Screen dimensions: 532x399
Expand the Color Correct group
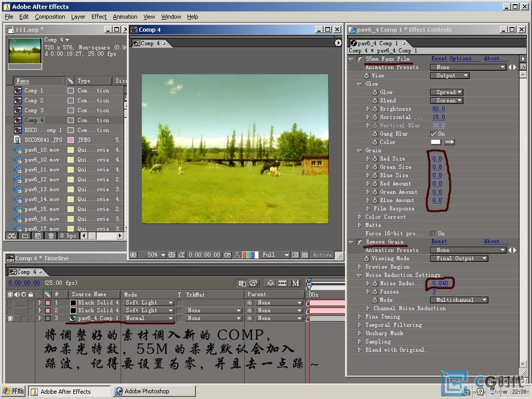click(360, 217)
